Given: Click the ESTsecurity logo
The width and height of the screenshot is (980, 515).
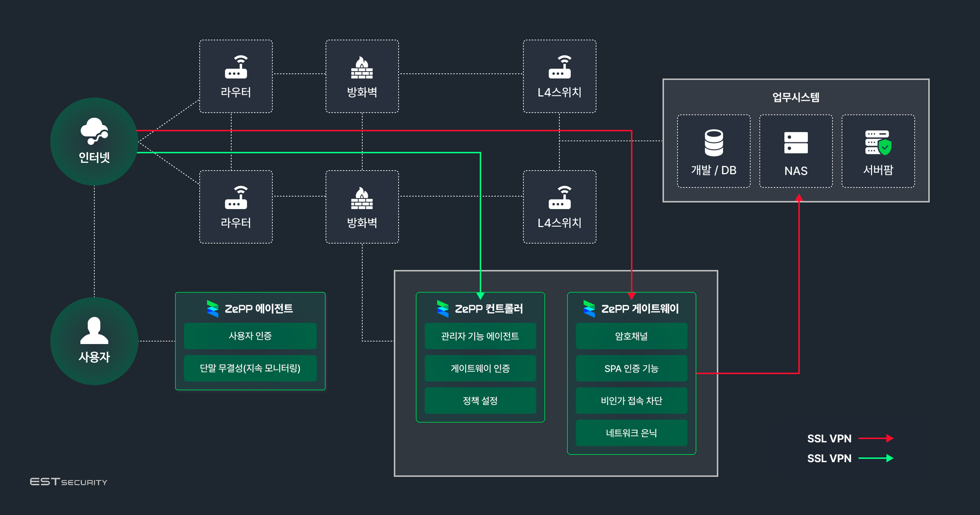Looking at the screenshot, I should coord(69,482).
